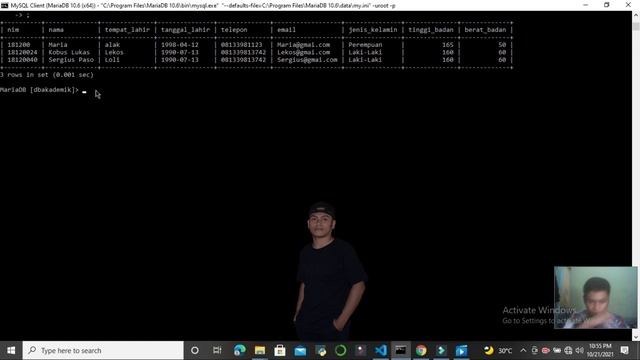The width and height of the screenshot is (640, 360).
Task: Click birthplace value 'alak'
Action: click(112, 45)
